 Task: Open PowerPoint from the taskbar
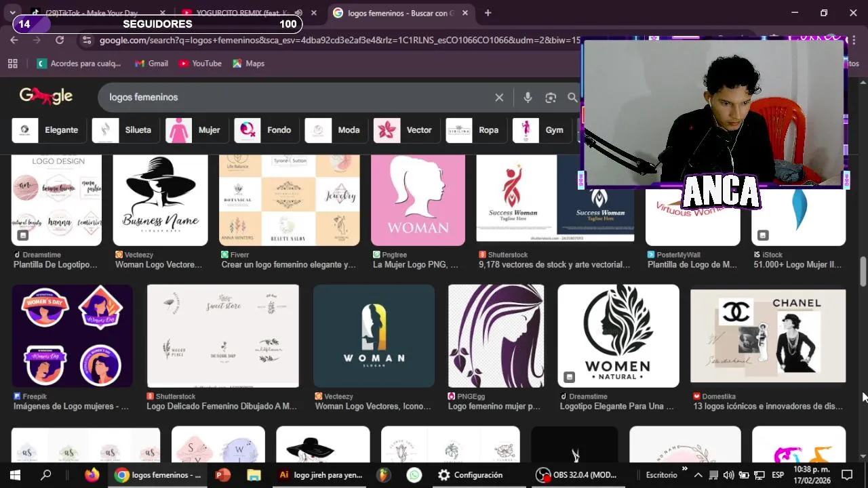(x=222, y=475)
